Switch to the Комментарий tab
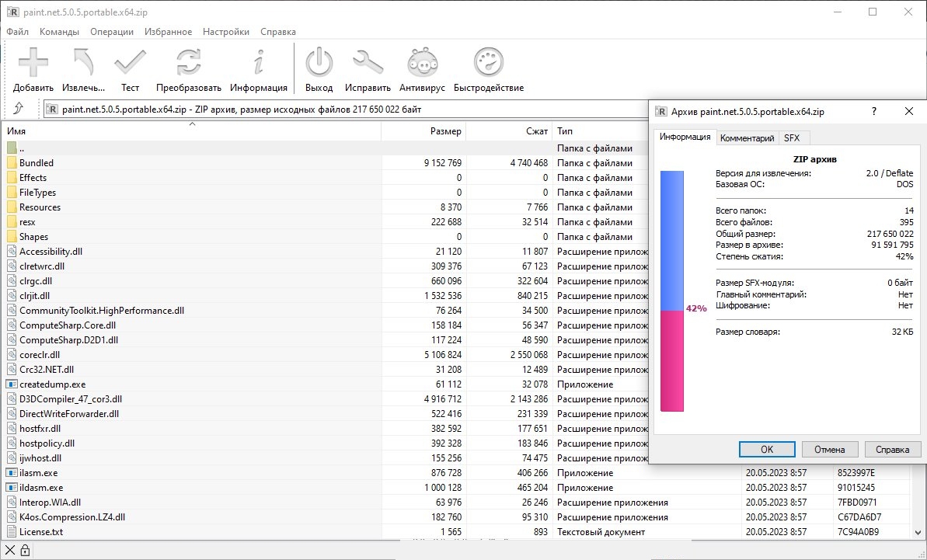927x560 pixels. pyautogui.click(x=747, y=138)
